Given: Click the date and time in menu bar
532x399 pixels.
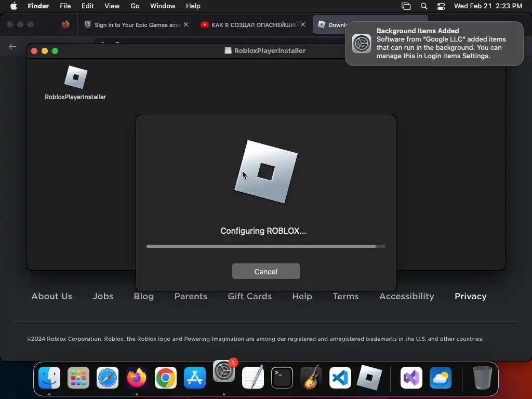Looking at the screenshot, I should [x=488, y=6].
